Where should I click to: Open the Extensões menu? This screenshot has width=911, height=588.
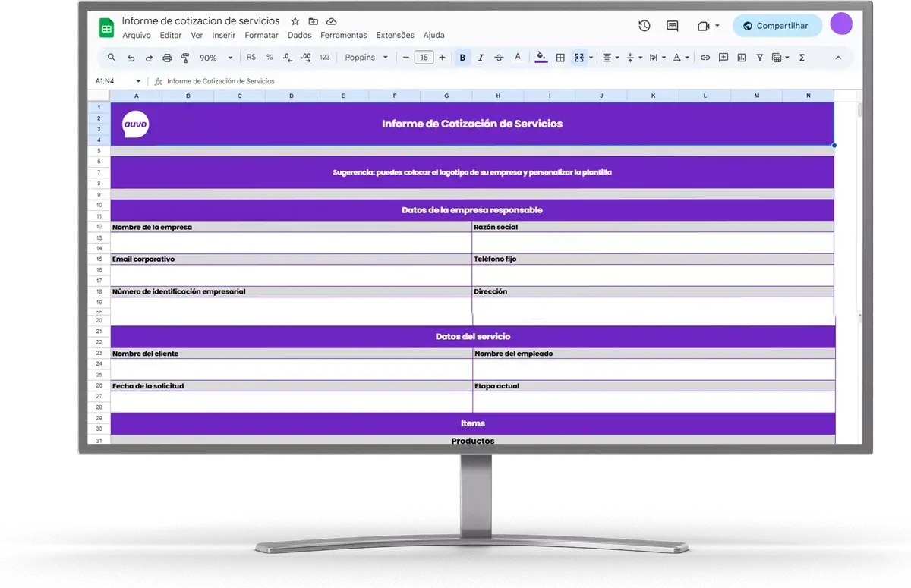click(396, 35)
